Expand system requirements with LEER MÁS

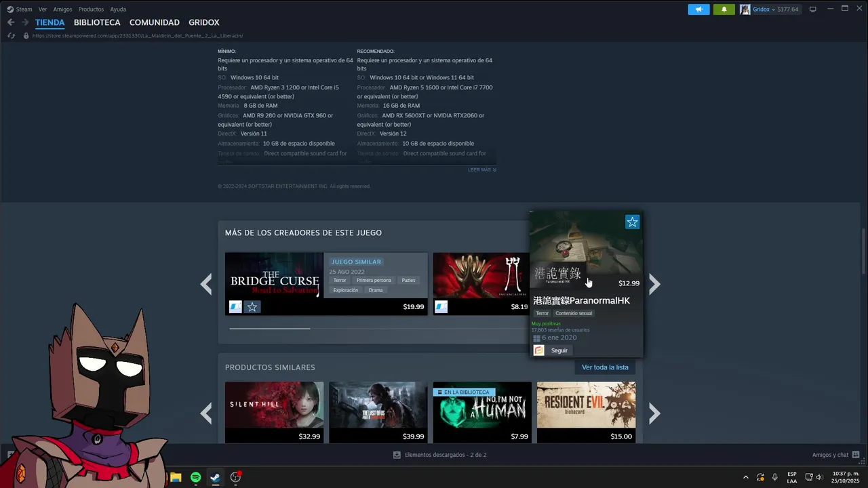482,169
